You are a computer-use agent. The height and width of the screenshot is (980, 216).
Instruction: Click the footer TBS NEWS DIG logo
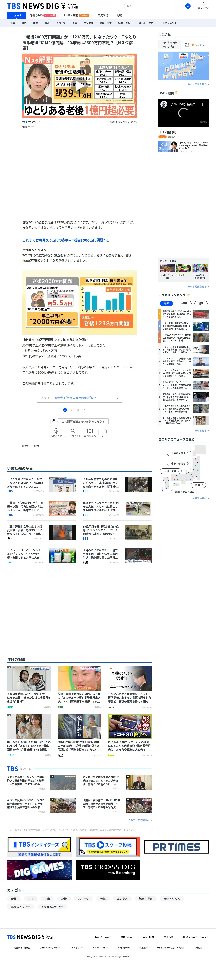click(x=30, y=937)
